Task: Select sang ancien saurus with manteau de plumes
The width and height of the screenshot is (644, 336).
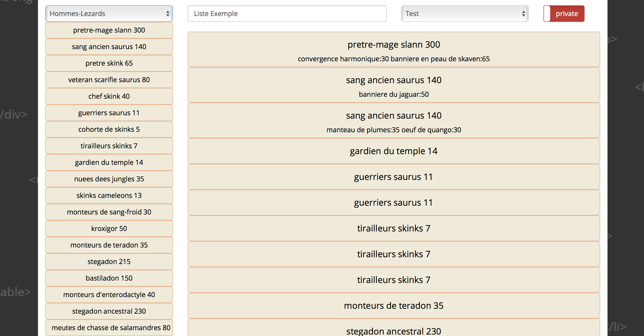Action: click(394, 120)
